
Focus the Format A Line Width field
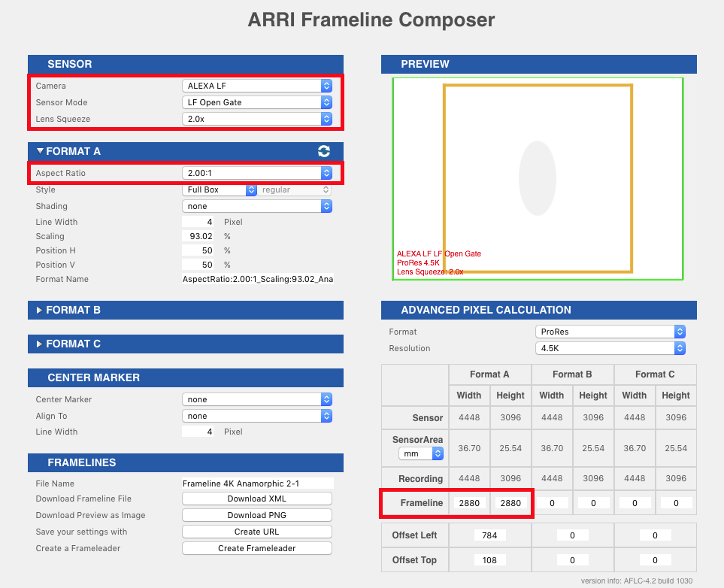198,222
